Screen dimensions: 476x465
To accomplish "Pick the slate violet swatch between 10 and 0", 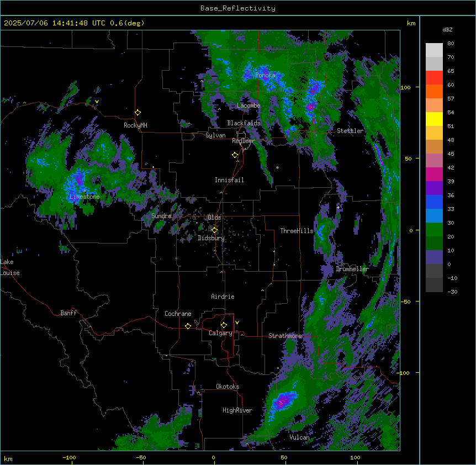I will point(434,257).
